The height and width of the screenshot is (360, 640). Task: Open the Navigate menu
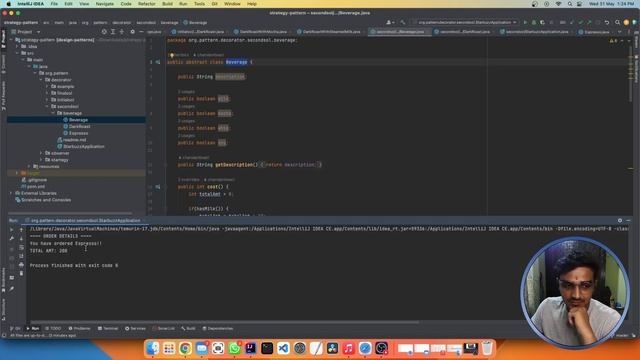point(104,4)
